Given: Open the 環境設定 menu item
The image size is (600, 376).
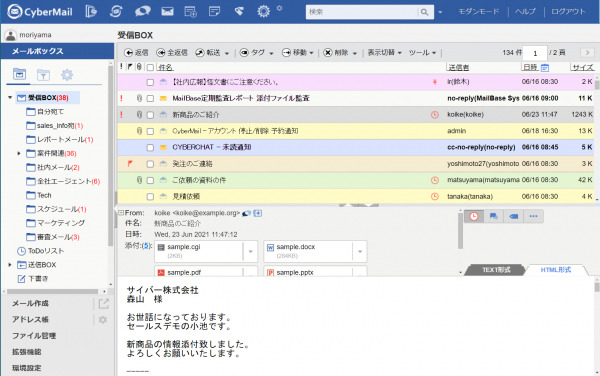Looking at the screenshot, I should [26, 368].
